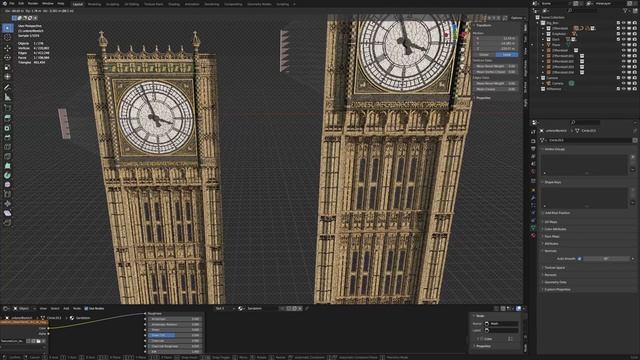640x360 pixels.
Task: Select the Rip Region tool
Action: 7,222
